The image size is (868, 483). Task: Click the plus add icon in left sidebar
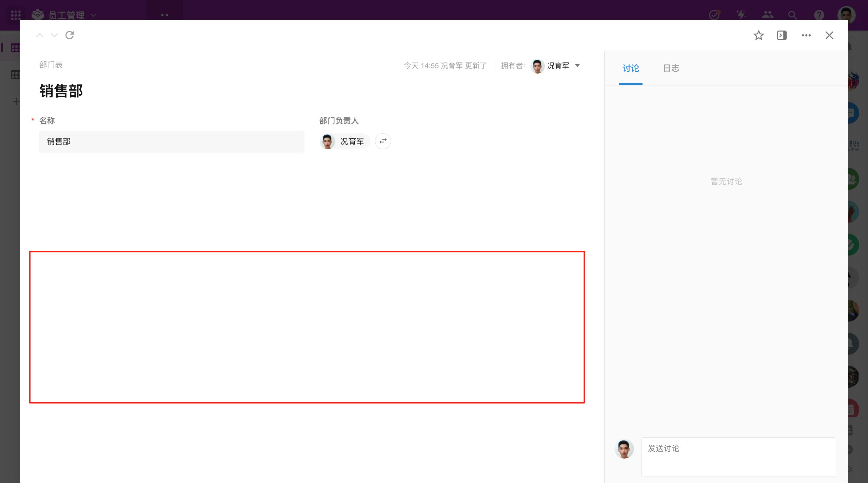(x=16, y=101)
